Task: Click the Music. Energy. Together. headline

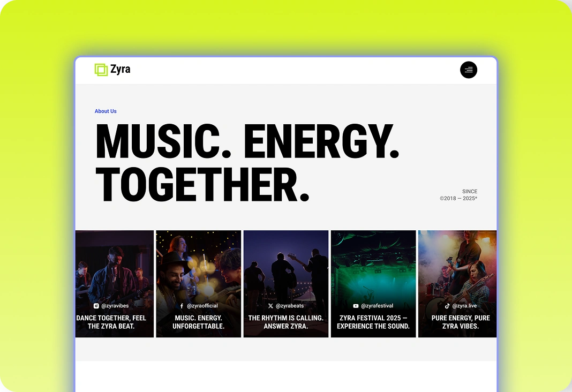Action: tap(247, 163)
